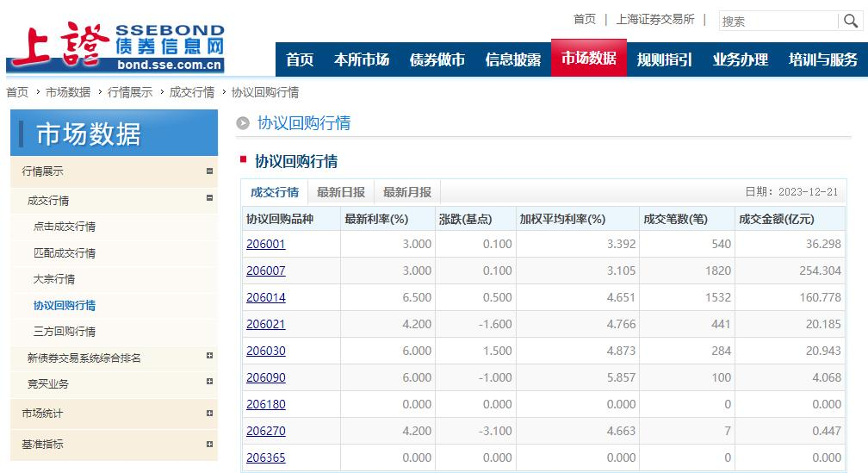Expand the 市场统计 section
Image resolution: width=868 pixels, height=473 pixels.
click(x=209, y=414)
